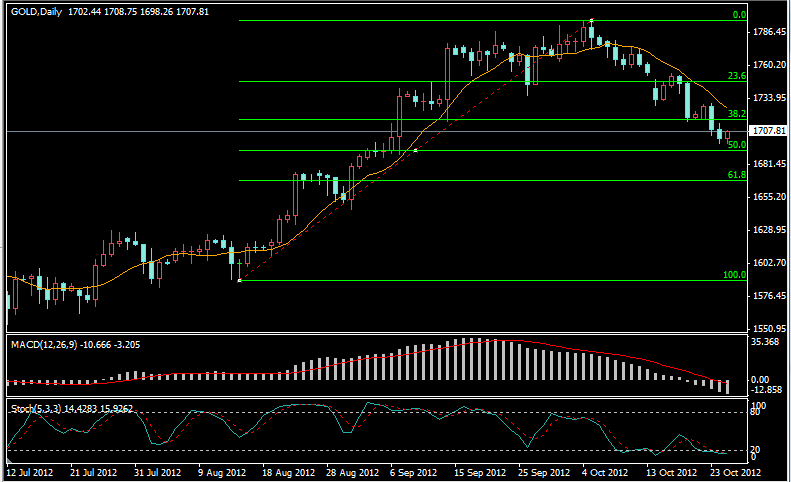The height and width of the screenshot is (482, 791).
Task: Click the last MACD histogram bar
Action: [x=727, y=387]
